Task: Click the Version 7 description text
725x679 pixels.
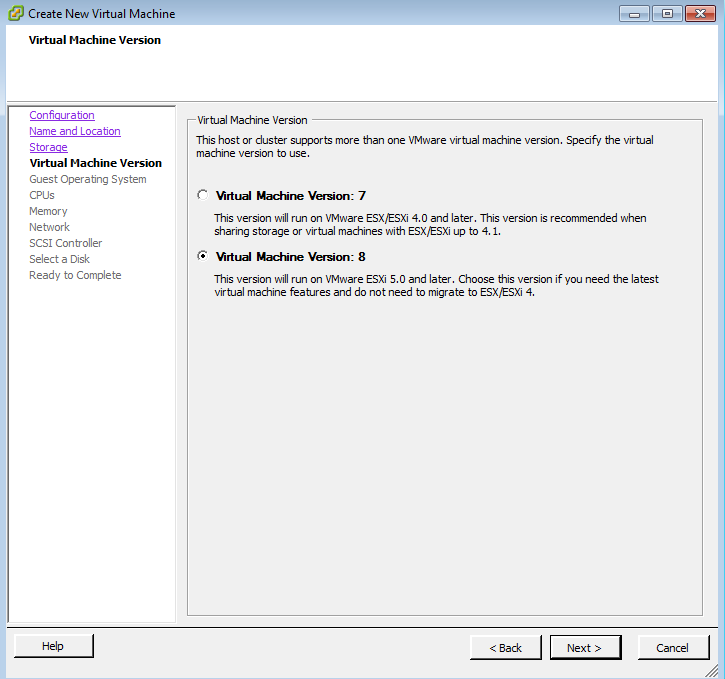Action: (x=430, y=225)
